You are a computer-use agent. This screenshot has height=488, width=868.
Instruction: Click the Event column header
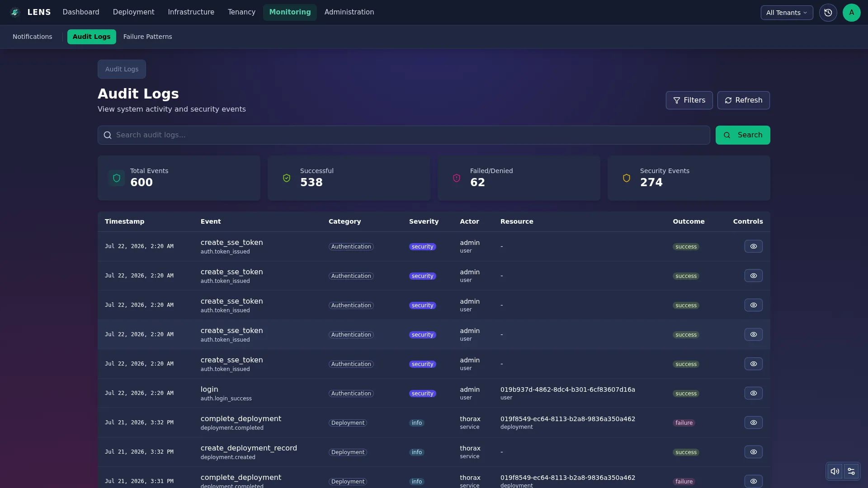[x=211, y=221]
